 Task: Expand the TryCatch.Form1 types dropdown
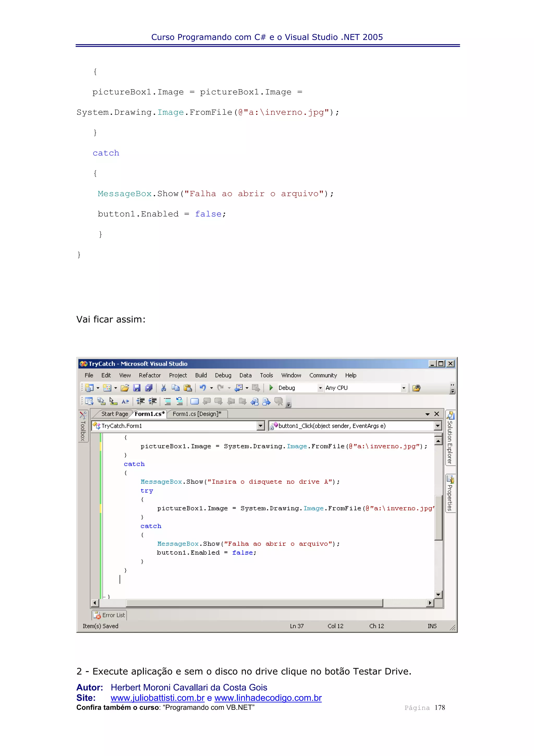(260, 426)
